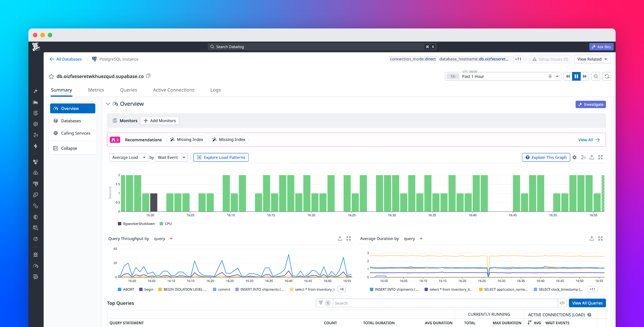Open the second Missing Index recommendation
644x327 pixels.
click(229, 140)
